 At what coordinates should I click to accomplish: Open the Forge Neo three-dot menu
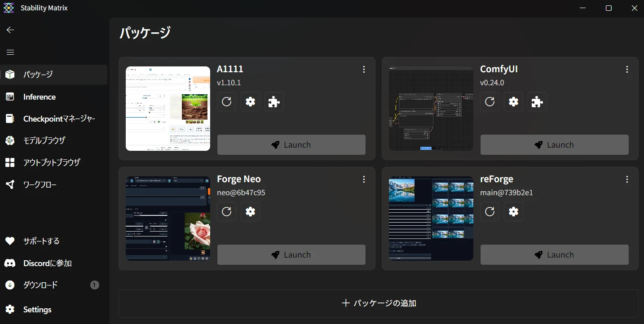tap(364, 180)
